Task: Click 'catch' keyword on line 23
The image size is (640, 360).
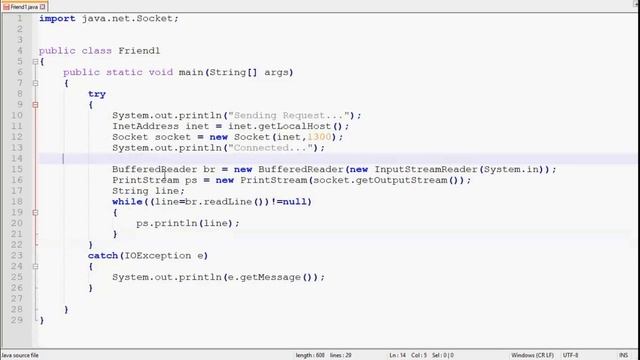Action: (x=103, y=256)
